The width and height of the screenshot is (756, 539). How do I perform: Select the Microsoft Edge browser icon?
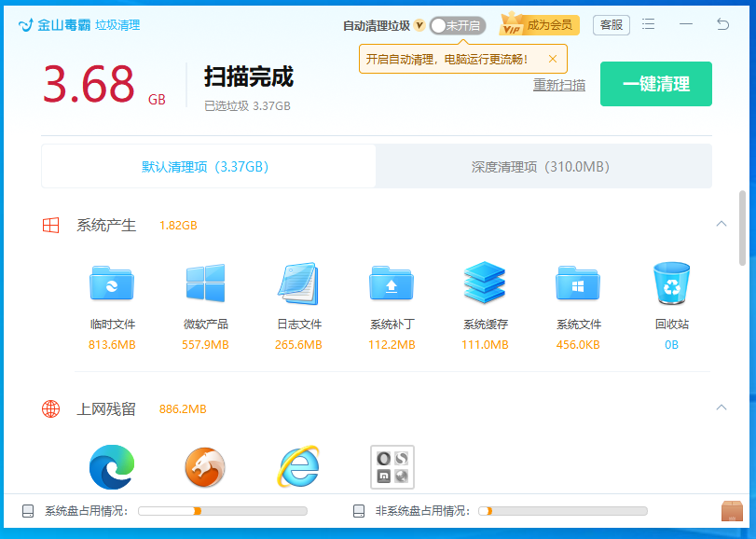pos(111,467)
